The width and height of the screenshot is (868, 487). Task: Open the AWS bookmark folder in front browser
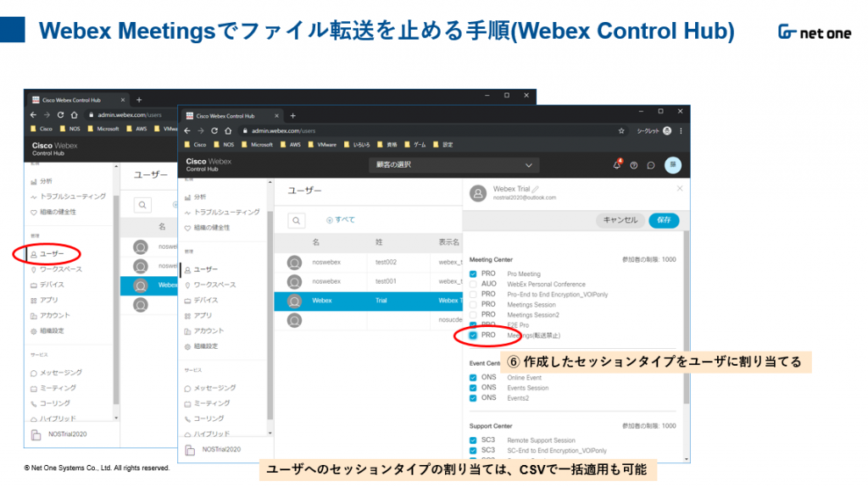[292, 145]
